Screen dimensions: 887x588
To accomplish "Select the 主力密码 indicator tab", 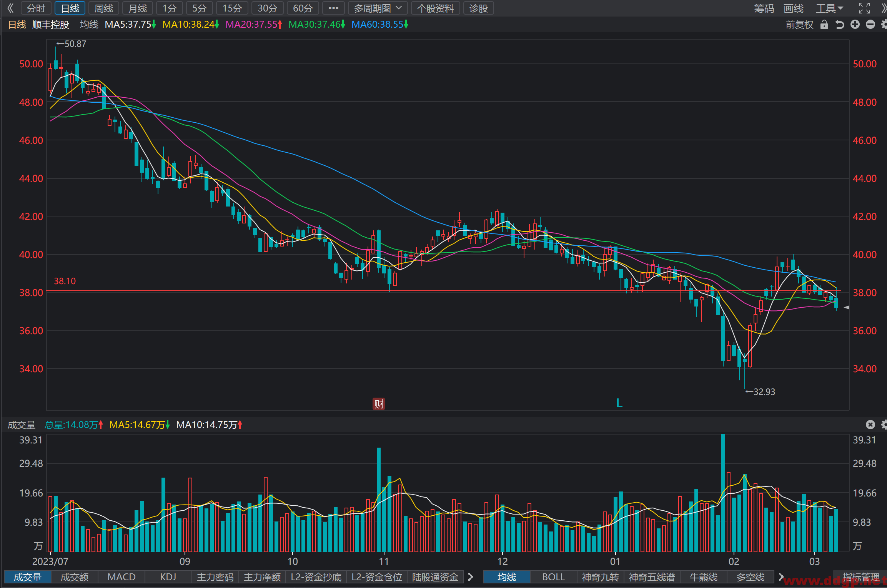I will (215, 577).
